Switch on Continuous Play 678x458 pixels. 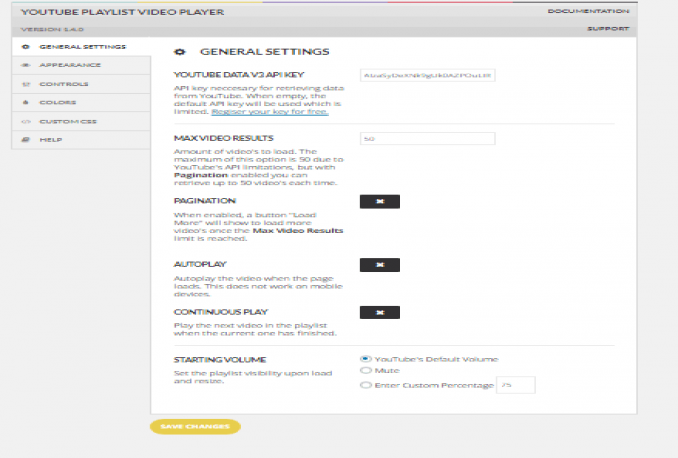click(380, 312)
